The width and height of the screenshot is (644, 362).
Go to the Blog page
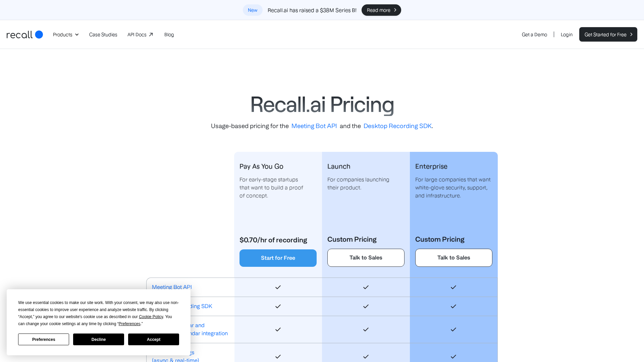[169, 35]
